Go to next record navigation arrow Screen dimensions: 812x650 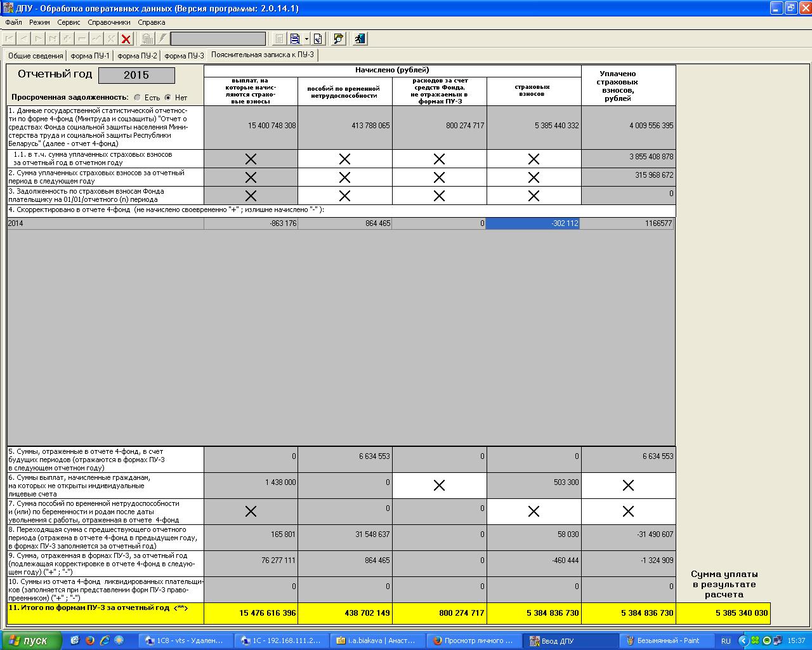(x=38, y=39)
